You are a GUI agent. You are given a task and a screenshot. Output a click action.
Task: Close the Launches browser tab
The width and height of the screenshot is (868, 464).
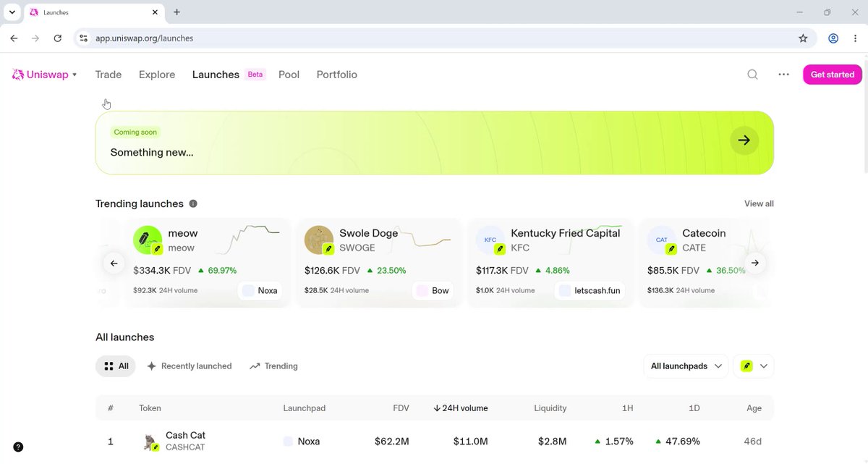(155, 12)
